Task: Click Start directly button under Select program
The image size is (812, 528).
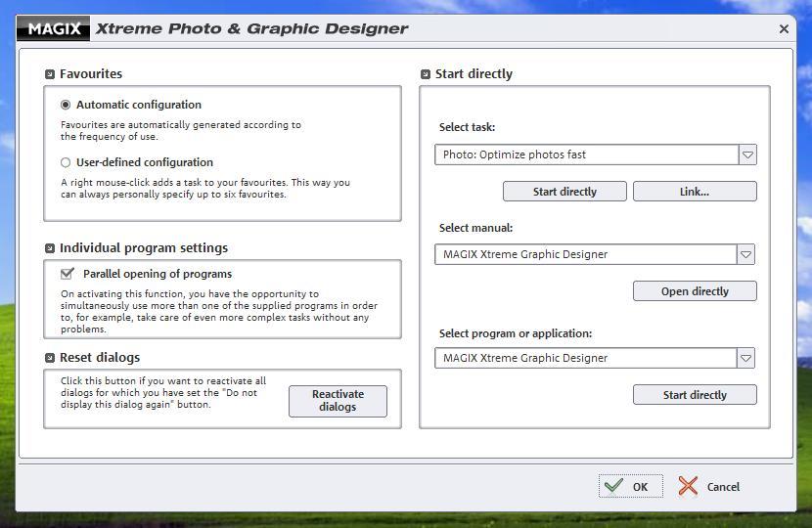Action: tap(695, 395)
